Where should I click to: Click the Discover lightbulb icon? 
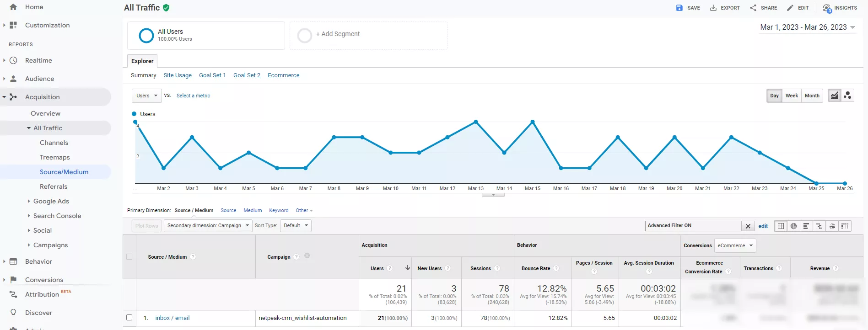[13, 313]
